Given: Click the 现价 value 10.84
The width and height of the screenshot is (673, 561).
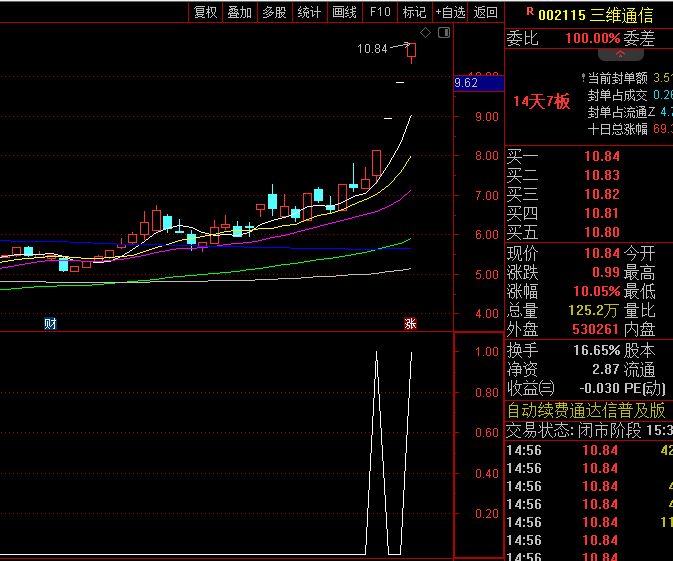Looking at the screenshot, I should [x=602, y=253].
